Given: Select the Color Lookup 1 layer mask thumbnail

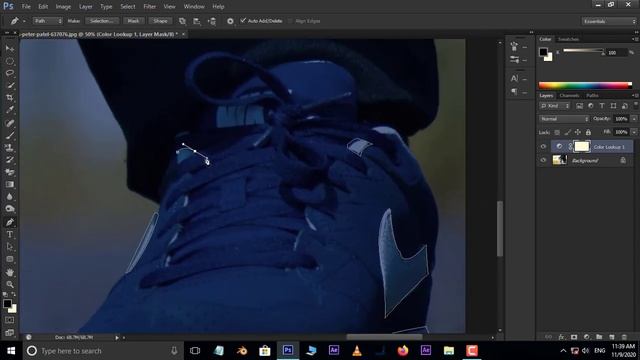Looking at the screenshot, I should (581, 147).
